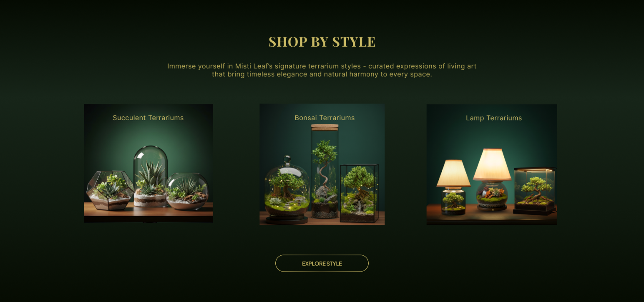Open the Bonsai Terrariums card
Screen dimensions: 644x302
[x=322, y=164]
